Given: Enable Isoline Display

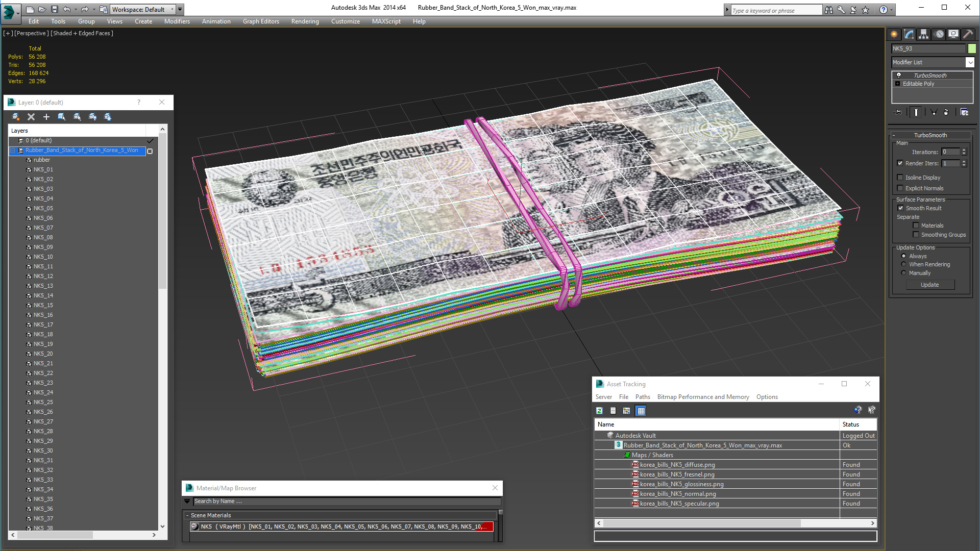Looking at the screenshot, I should coord(900,178).
